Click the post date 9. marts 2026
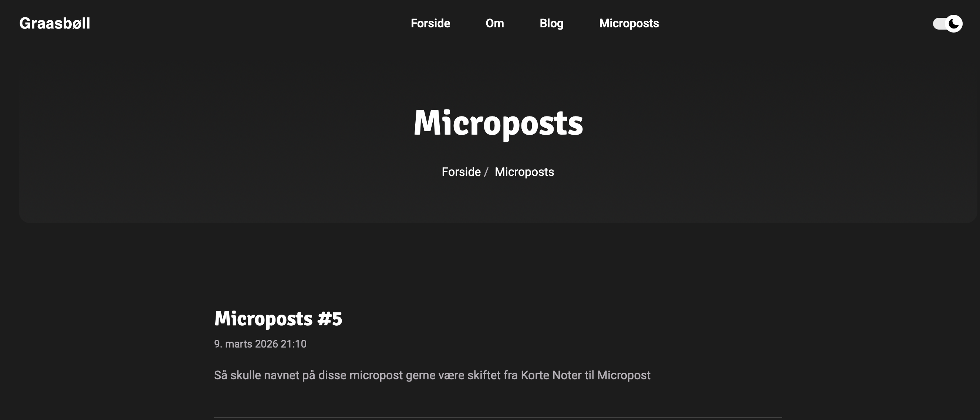 (x=247, y=344)
